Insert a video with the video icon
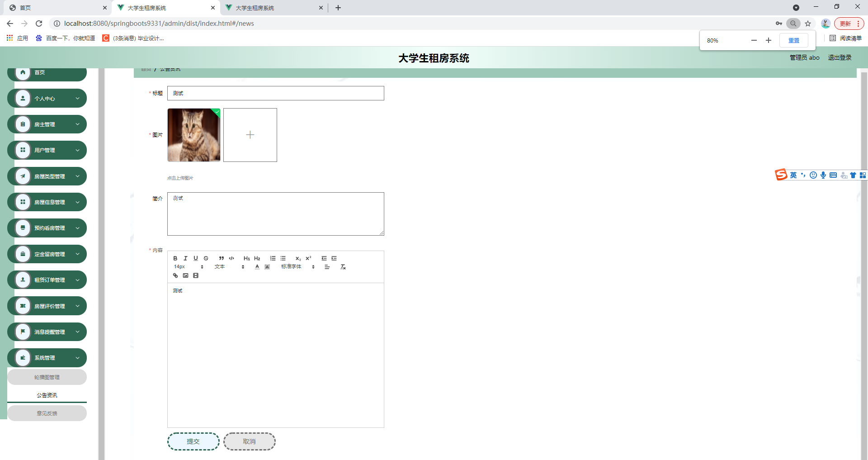 pyautogui.click(x=195, y=275)
